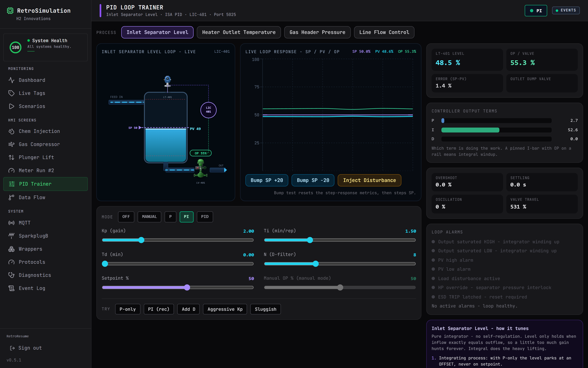This screenshot has width=588, height=368.
Task: Switch controller mode to MANUAL
Action: point(149,217)
